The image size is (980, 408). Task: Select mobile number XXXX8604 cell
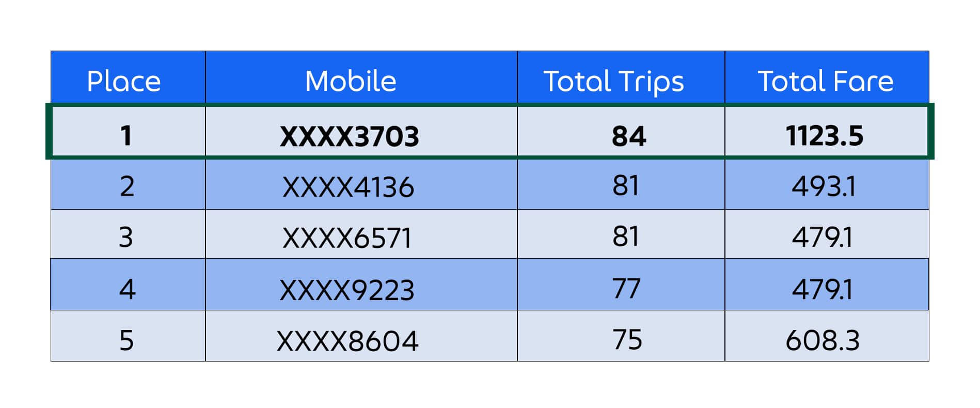point(361,336)
